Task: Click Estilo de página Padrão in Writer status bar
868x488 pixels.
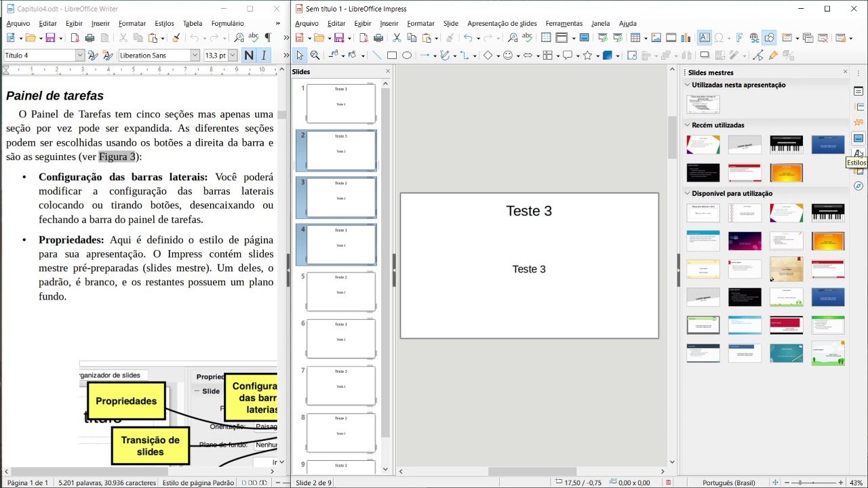Action: tap(198, 483)
